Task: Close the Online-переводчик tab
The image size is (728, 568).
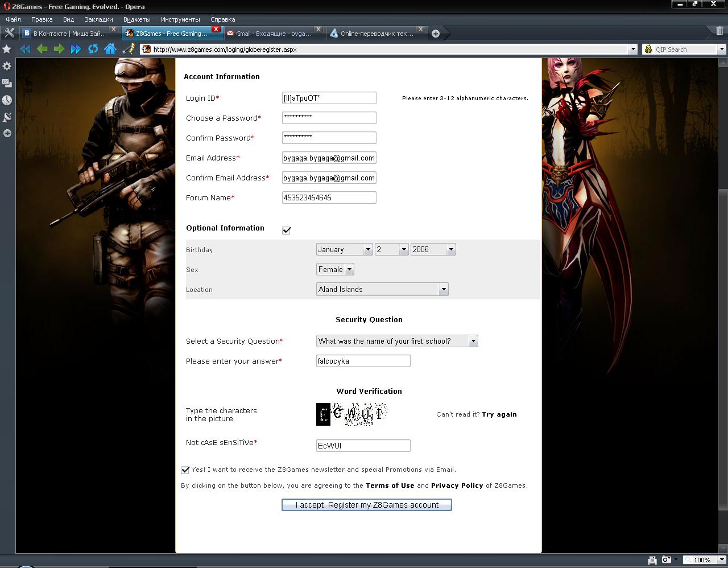Action: [x=421, y=29]
